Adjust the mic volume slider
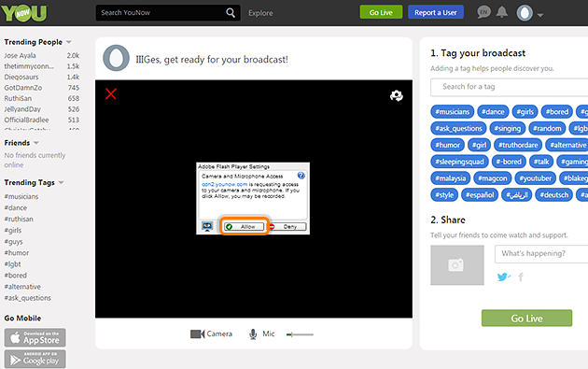 pos(300,334)
